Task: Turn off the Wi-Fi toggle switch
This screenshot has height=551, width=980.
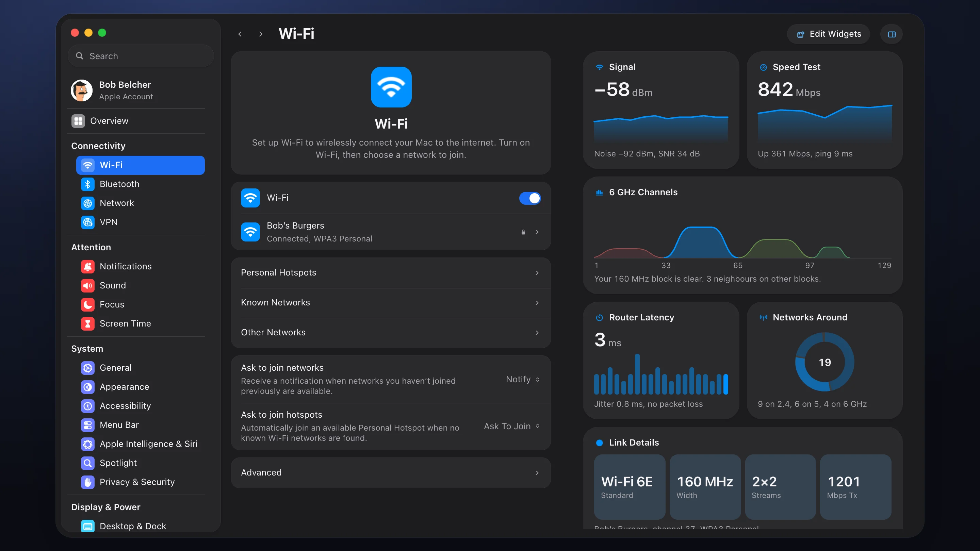Action: pyautogui.click(x=529, y=198)
